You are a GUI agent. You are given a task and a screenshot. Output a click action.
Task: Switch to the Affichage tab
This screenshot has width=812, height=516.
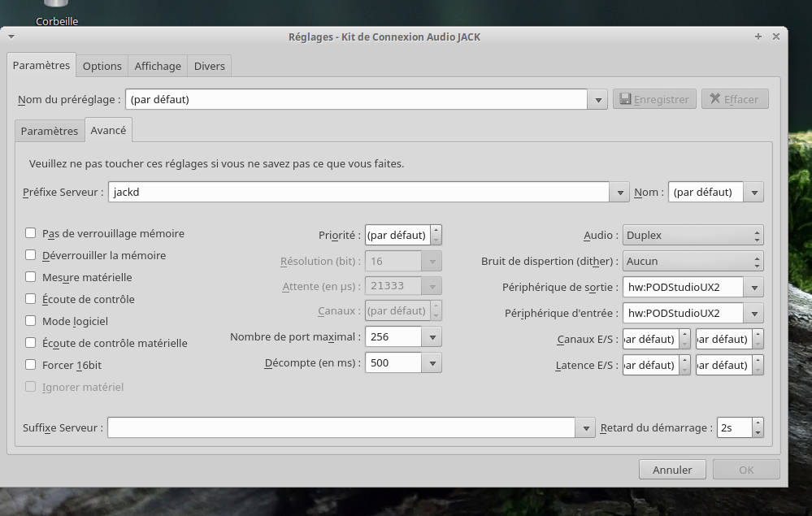[158, 67]
